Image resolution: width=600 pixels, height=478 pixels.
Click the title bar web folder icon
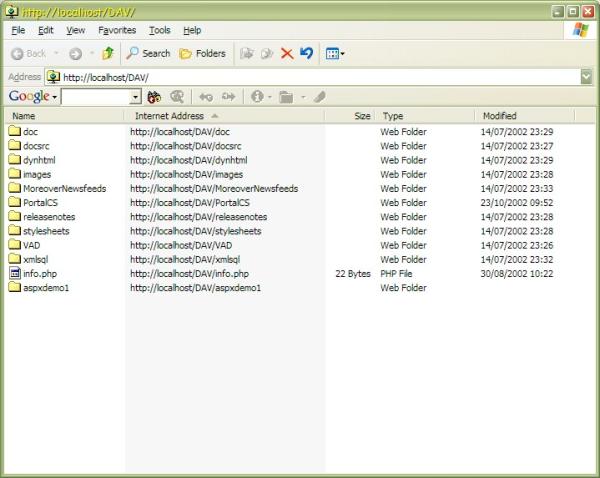(11, 11)
